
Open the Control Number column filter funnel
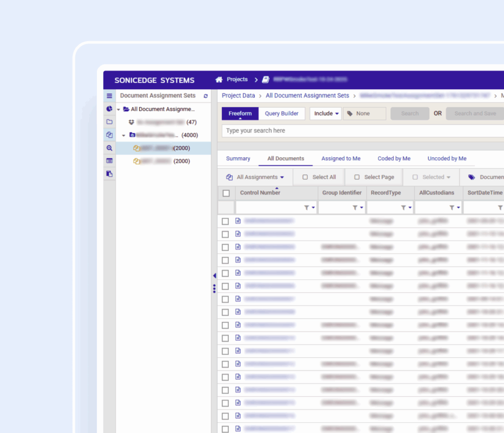[306, 207]
